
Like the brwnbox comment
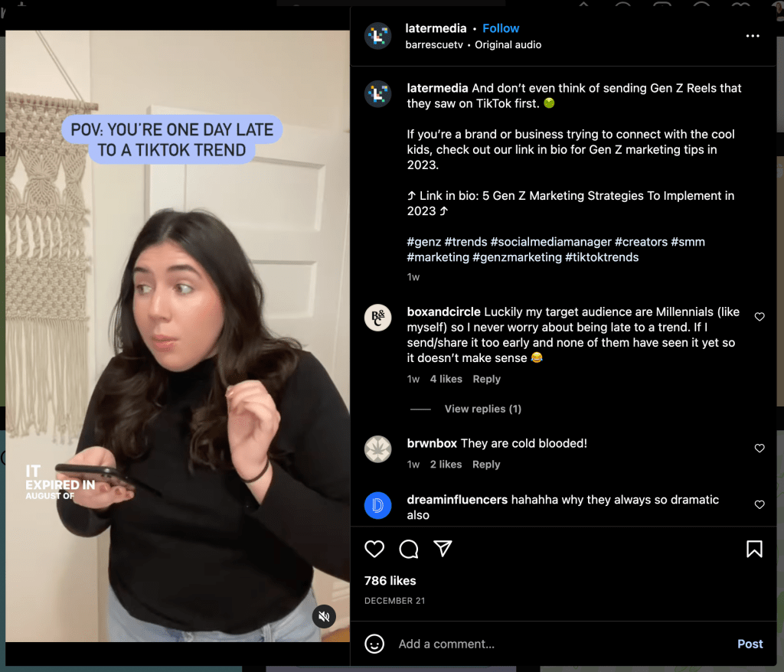[759, 448]
